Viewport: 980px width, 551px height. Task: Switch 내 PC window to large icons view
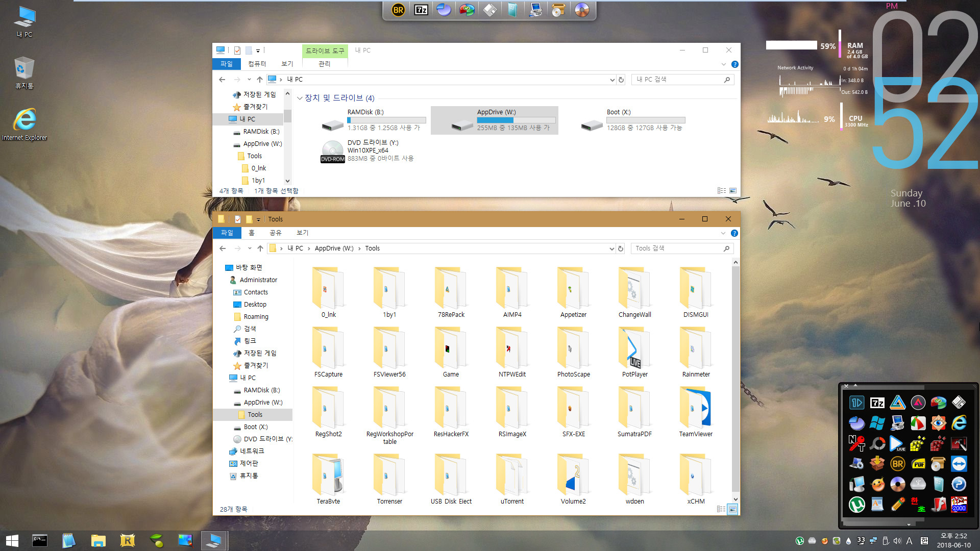(733, 191)
